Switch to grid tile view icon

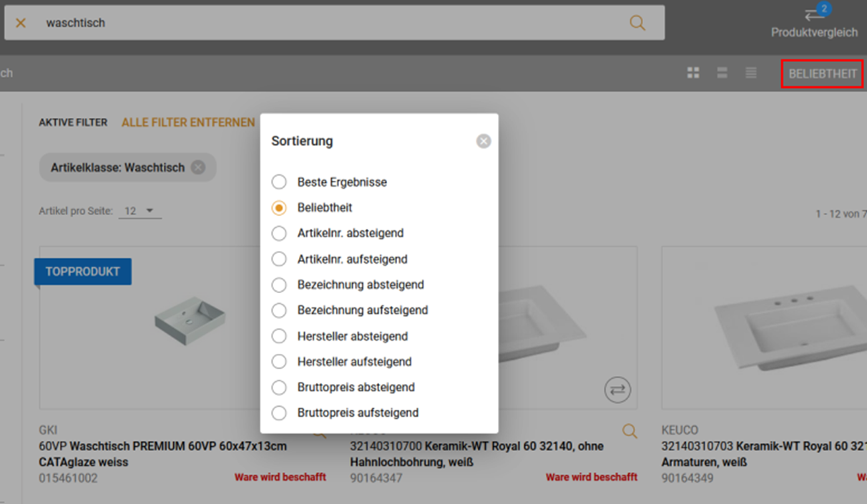(692, 73)
